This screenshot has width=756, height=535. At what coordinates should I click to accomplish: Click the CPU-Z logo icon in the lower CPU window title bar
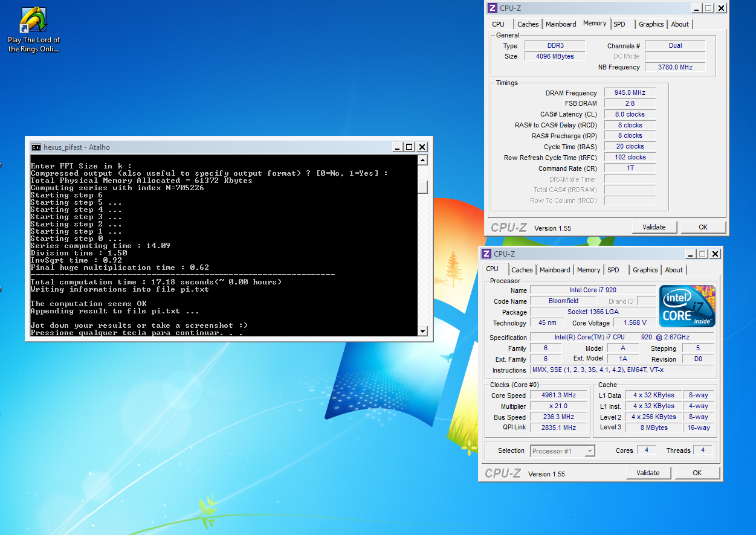click(486, 254)
